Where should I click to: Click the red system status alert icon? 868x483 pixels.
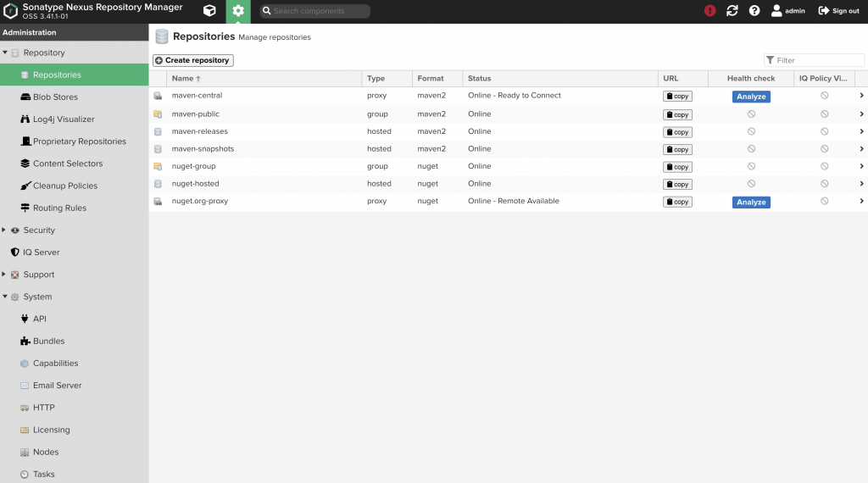pyautogui.click(x=709, y=10)
